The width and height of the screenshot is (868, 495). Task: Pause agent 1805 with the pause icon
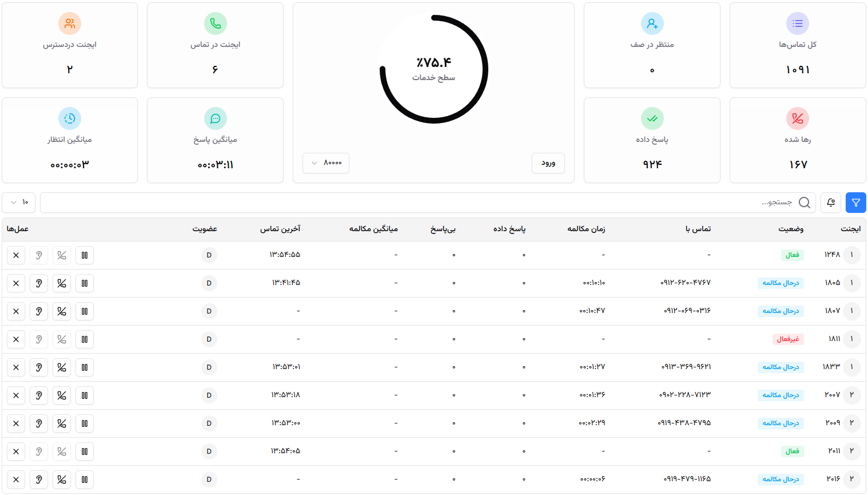tap(85, 283)
